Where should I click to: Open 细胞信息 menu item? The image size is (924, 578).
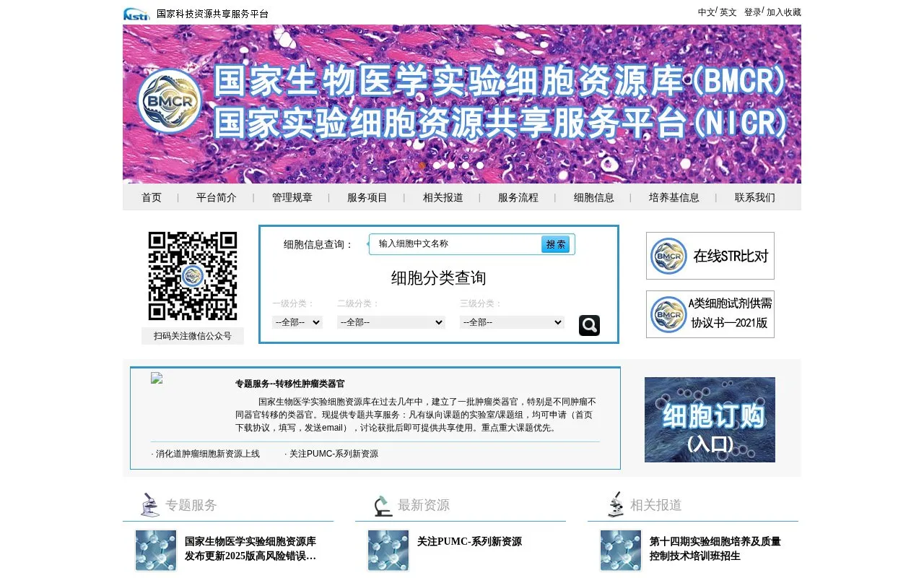[594, 197]
